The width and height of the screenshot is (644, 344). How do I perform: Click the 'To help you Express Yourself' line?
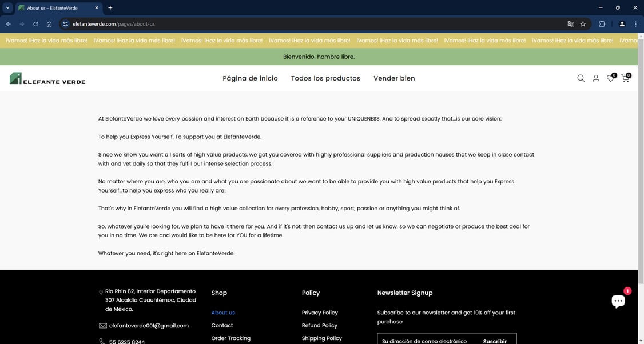point(180,137)
